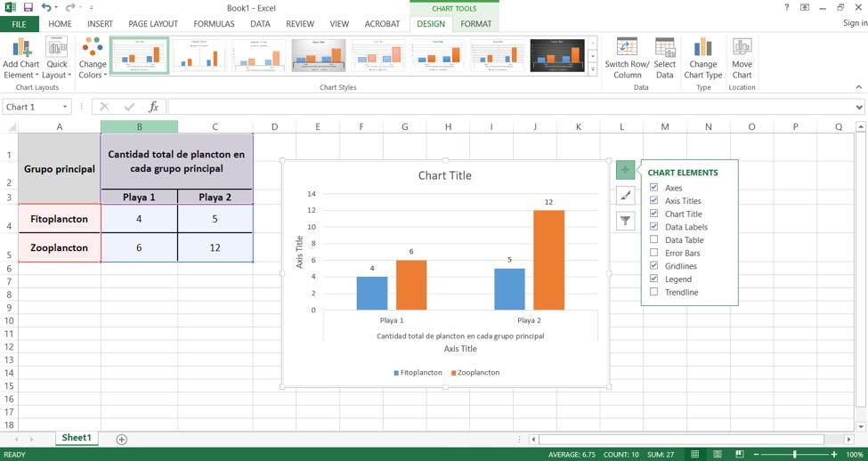Click the Zooplancton legend entry
This screenshot has height=461, width=868.
(475, 373)
